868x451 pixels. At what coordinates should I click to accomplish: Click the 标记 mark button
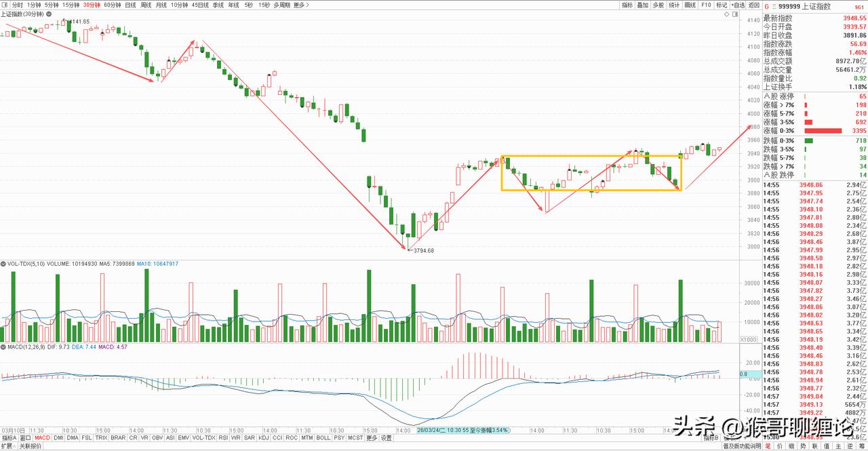point(722,5)
